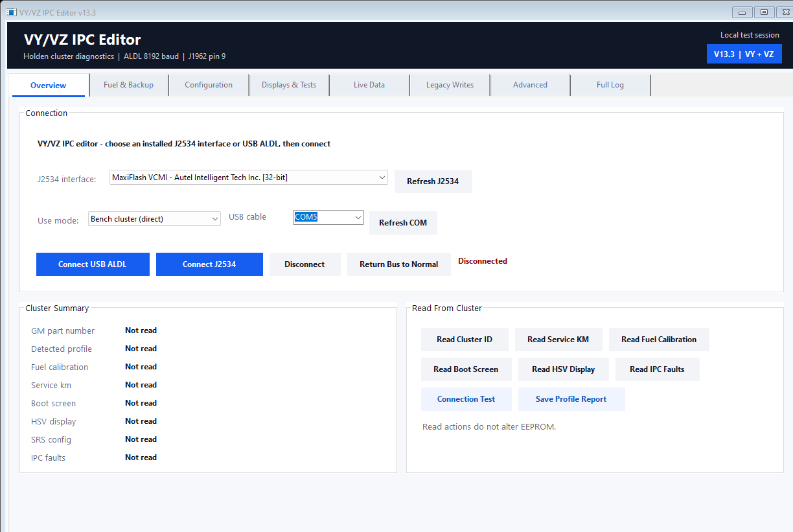Click the Read From Cluster group title
The height and width of the screenshot is (532, 793).
pyautogui.click(x=447, y=308)
